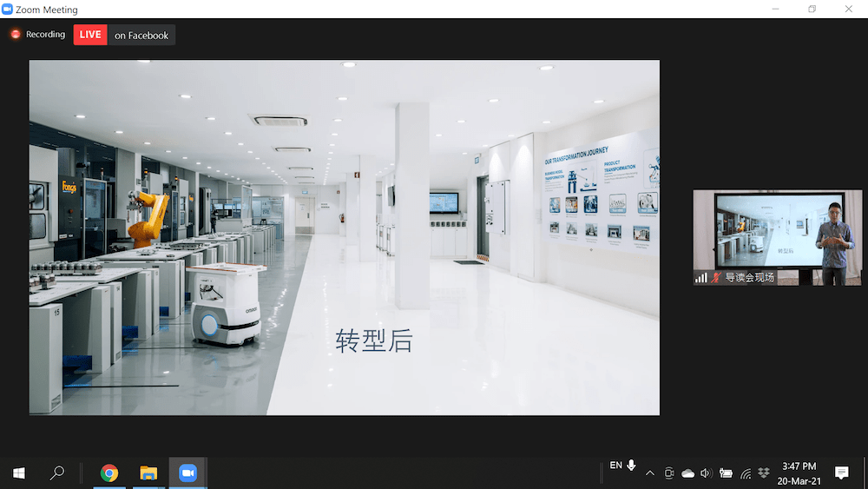Select the 导读会现场 participant video thumbnail
Screen dimensions: 868x489
[x=777, y=236]
